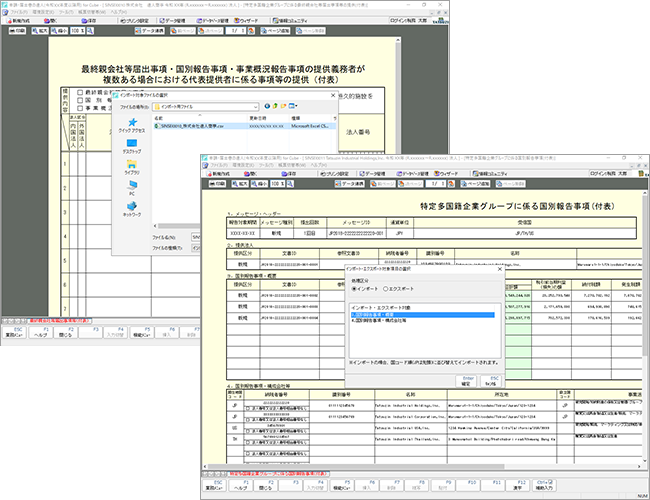
Task: Open Libraries icon in file dialog sidebar
Action: coord(131,168)
